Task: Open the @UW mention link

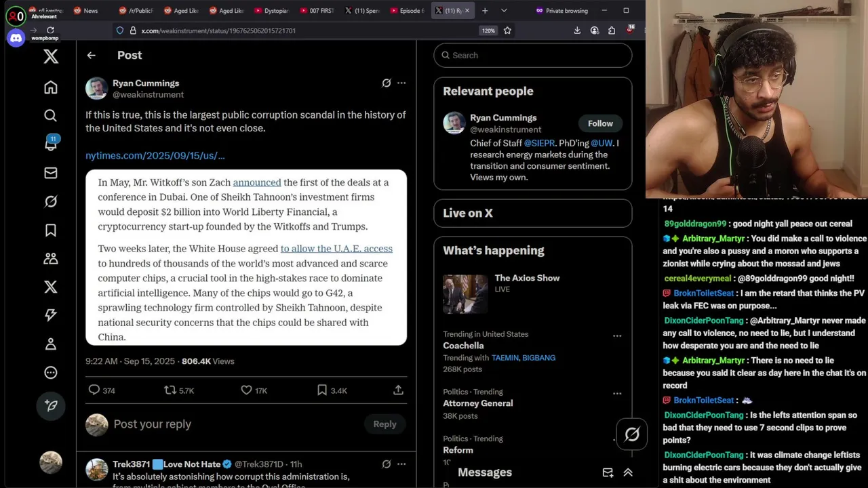Action: (x=601, y=143)
